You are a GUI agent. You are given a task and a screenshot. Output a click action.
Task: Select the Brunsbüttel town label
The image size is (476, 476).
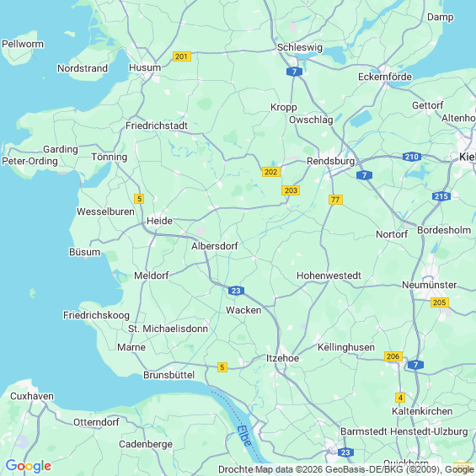[168, 375]
